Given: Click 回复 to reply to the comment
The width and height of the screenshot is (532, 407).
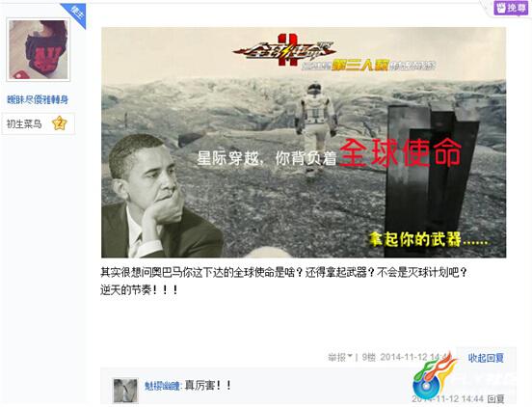Looking at the screenshot, I should click(x=495, y=399).
